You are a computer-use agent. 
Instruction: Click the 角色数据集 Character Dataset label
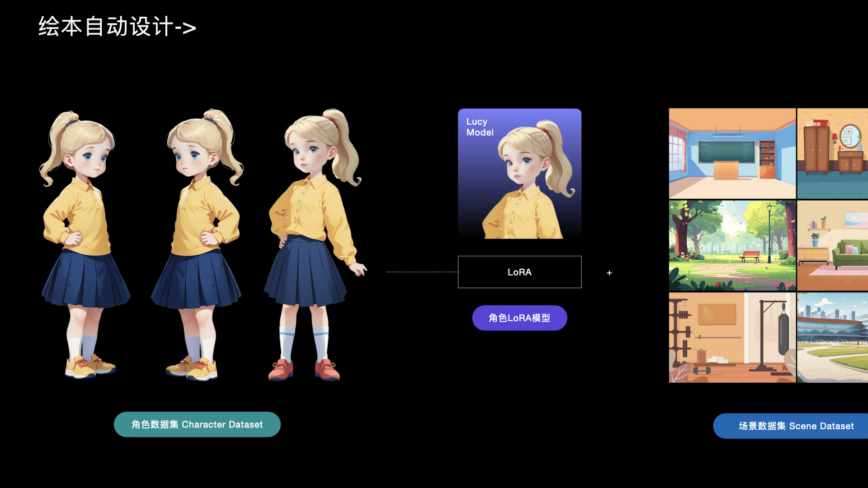tap(197, 424)
